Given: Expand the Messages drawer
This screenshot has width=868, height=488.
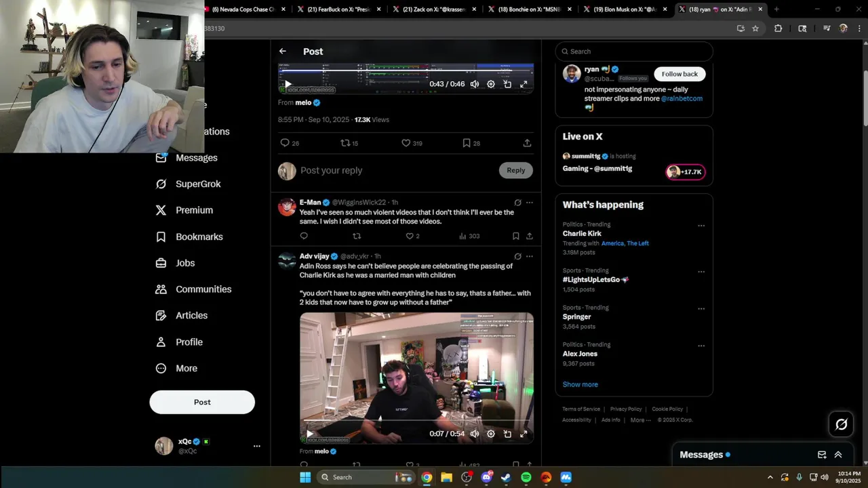Looking at the screenshot, I should (x=838, y=455).
